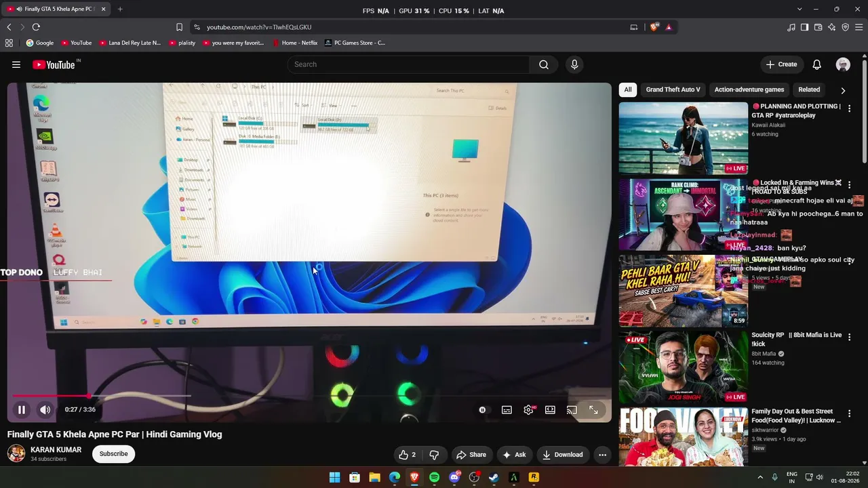The width and height of the screenshot is (868, 488).
Task: Start voice search with the microphone
Action: 574,64
